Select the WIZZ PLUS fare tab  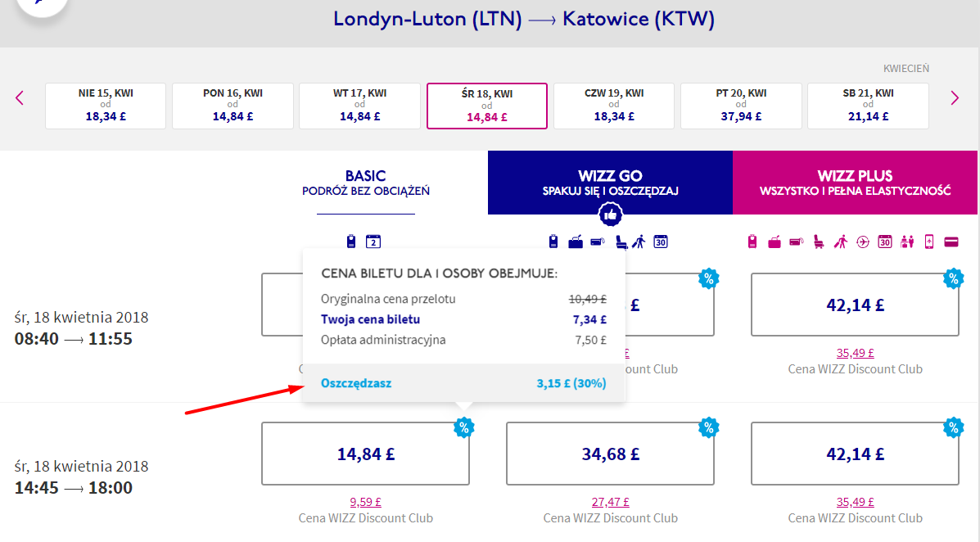coord(855,183)
